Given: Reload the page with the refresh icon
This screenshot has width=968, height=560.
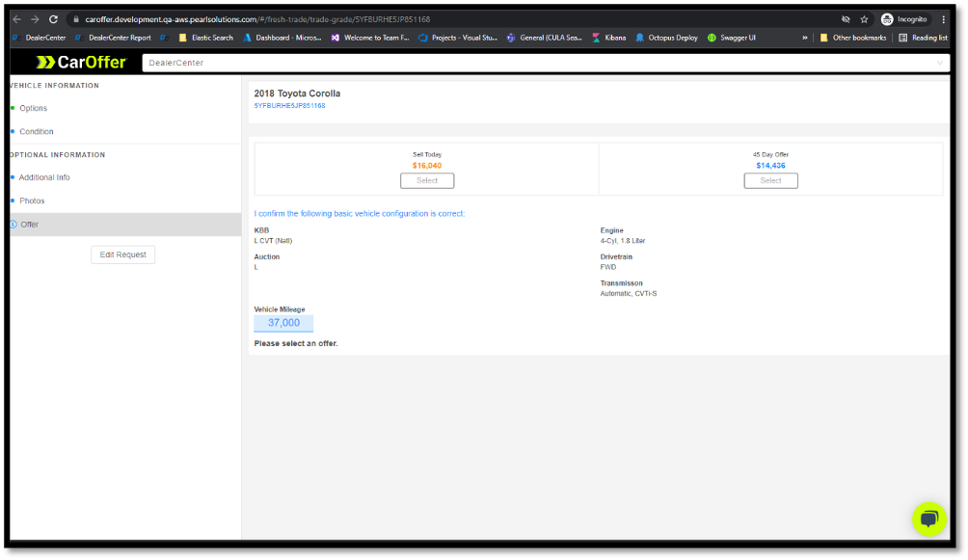Looking at the screenshot, I should coord(54,19).
